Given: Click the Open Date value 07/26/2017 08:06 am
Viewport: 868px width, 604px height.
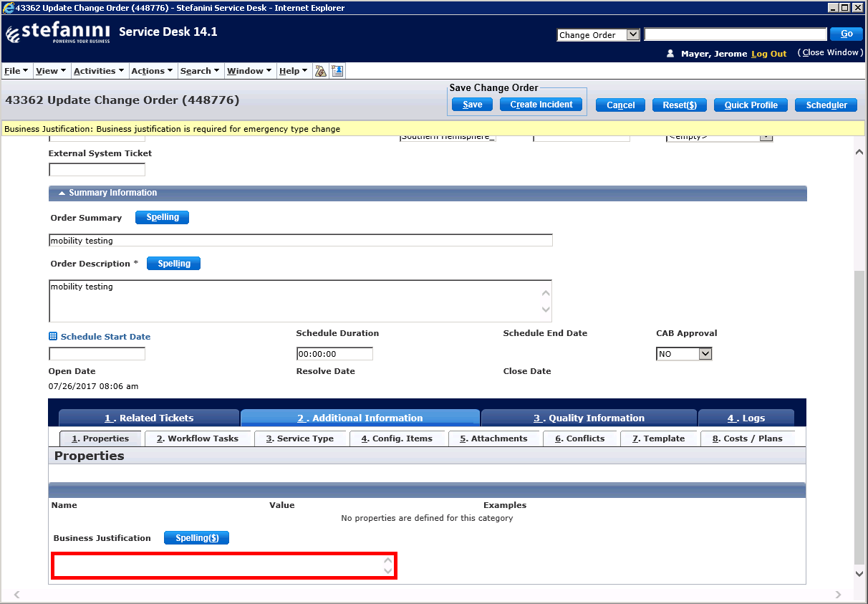Looking at the screenshot, I should tap(94, 386).
